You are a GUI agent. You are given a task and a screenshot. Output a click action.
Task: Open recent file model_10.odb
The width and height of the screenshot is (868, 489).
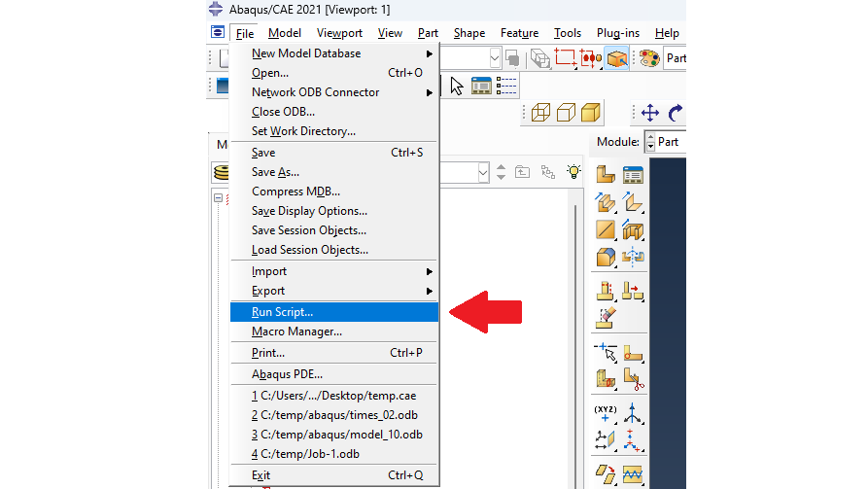(x=337, y=435)
